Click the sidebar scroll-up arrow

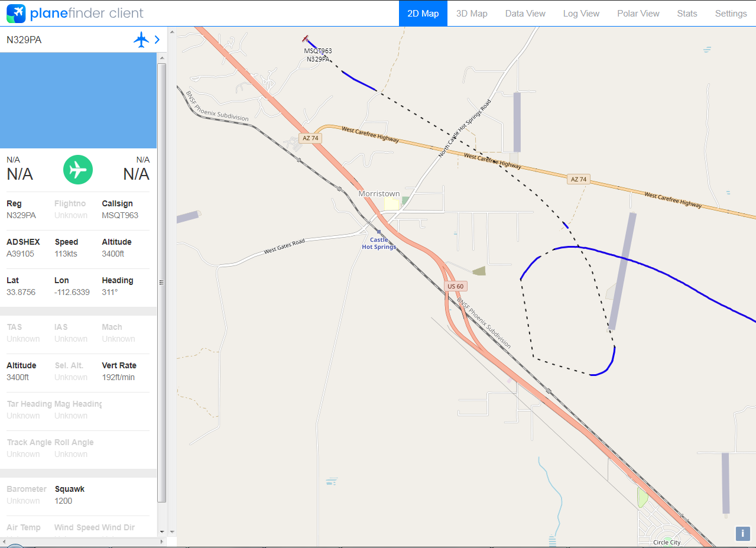162,57
